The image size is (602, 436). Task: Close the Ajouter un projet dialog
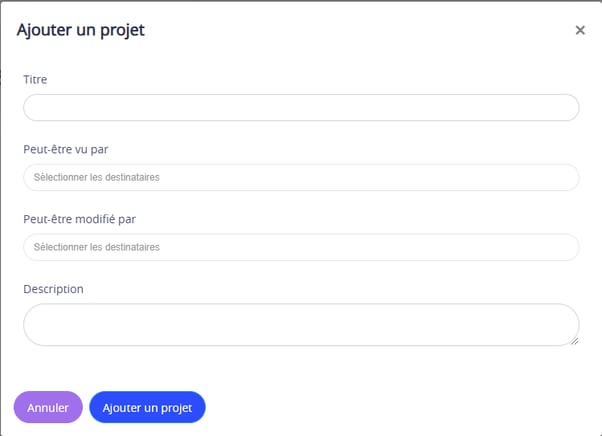(x=580, y=30)
